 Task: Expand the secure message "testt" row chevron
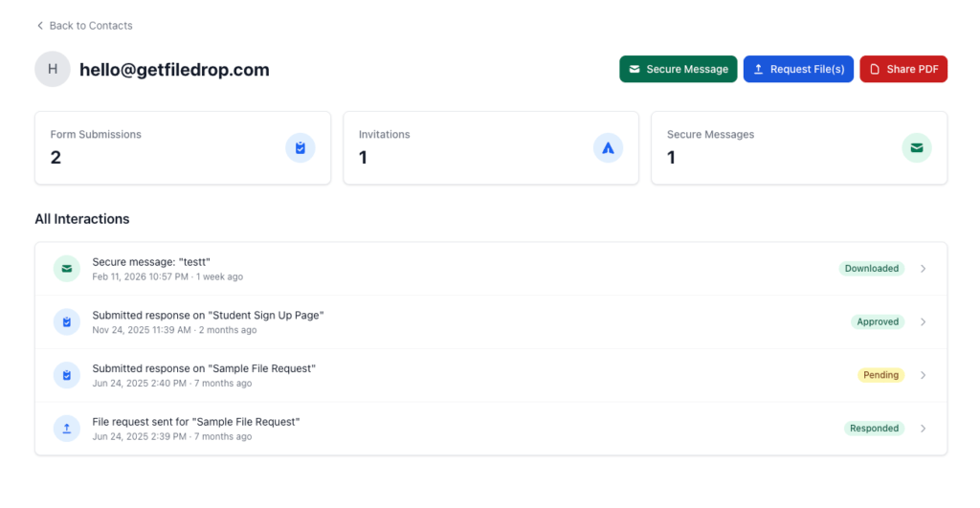coord(923,269)
